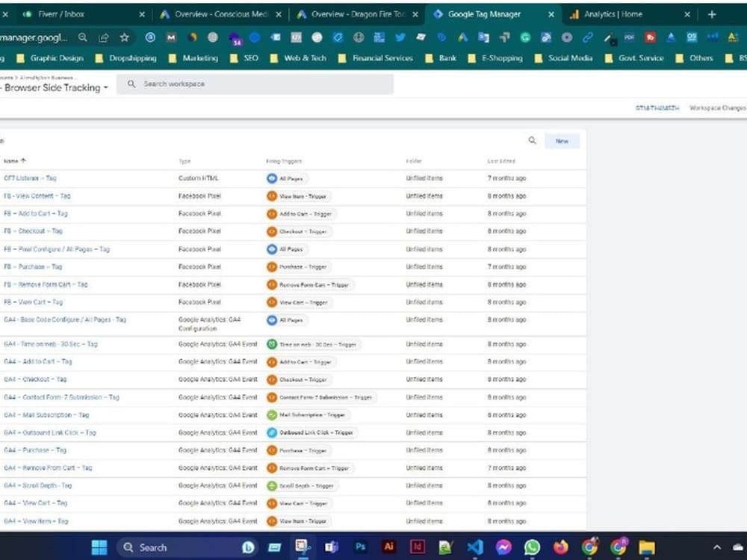Open the Browser Side Tracking workspace dropdown

point(55,87)
